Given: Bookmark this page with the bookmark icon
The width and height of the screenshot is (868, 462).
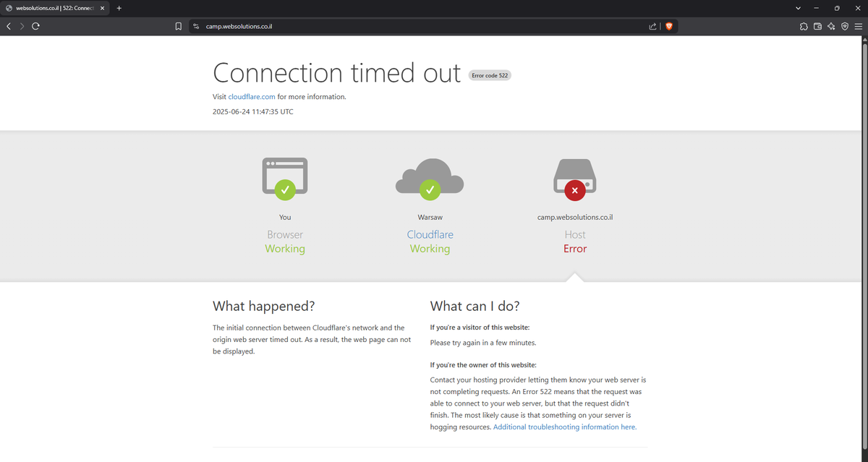Looking at the screenshot, I should point(179,27).
